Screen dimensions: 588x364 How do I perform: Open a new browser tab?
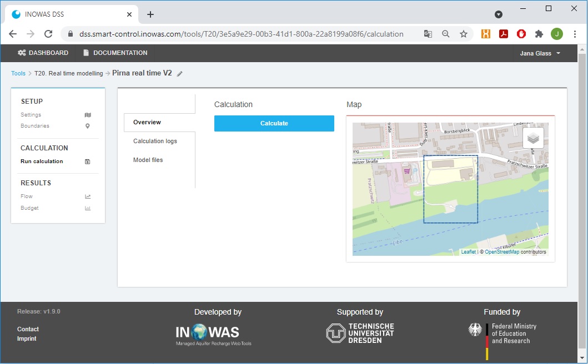click(150, 14)
